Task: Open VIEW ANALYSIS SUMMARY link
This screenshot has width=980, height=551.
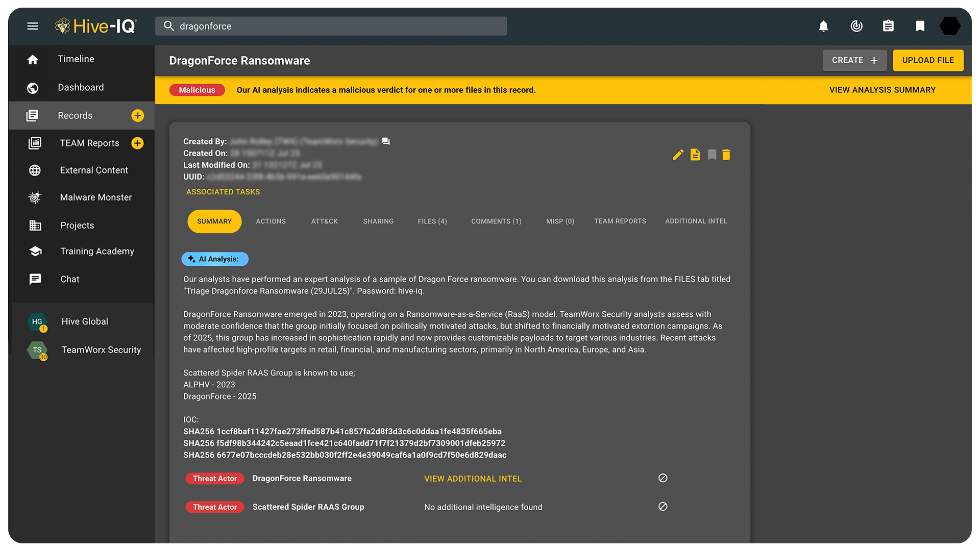Action: tap(882, 90)
